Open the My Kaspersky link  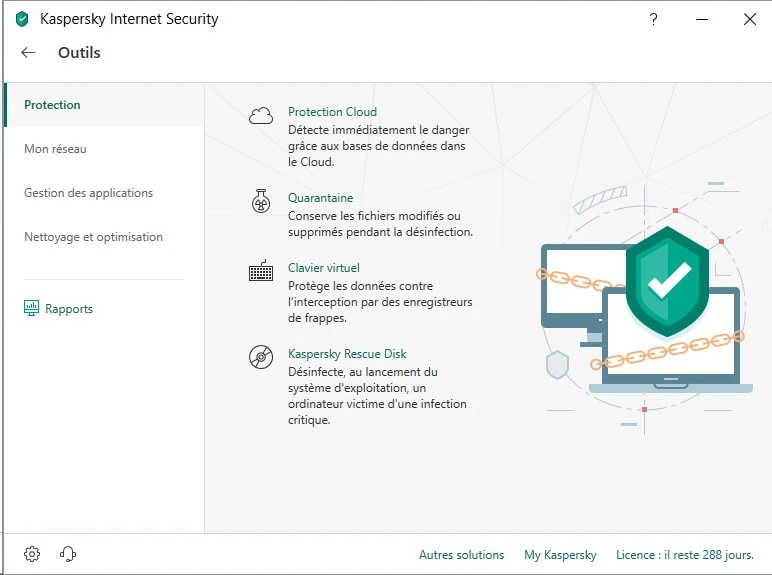pos(560,555)
